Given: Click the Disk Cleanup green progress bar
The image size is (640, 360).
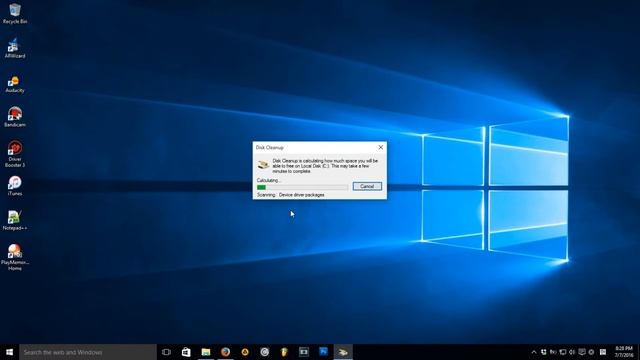Looking at the screenshot, I should coord(302,187).
